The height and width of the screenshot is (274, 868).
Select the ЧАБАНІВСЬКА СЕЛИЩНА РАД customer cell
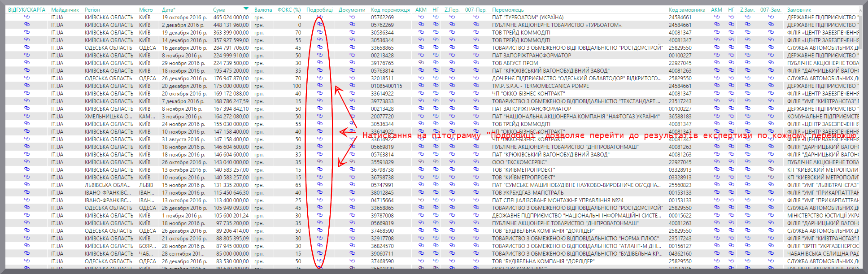tap(823, 253)
